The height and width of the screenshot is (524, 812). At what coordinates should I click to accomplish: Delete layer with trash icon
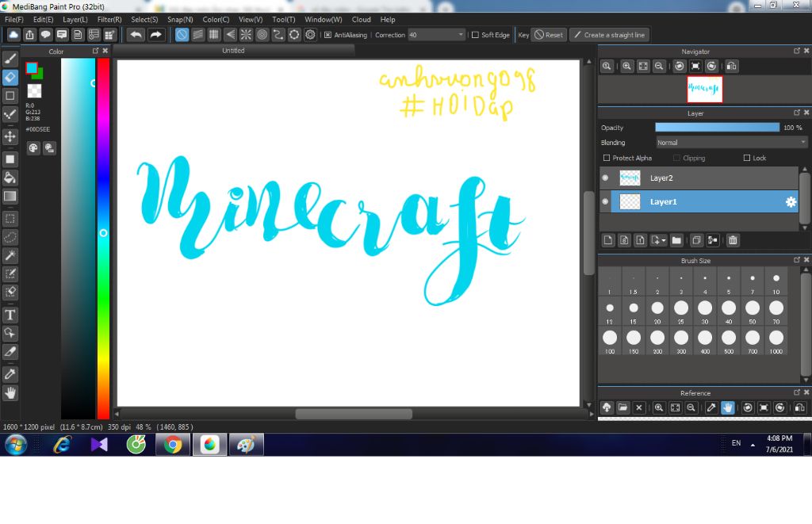pyautogui.click(x=733, y=240)
